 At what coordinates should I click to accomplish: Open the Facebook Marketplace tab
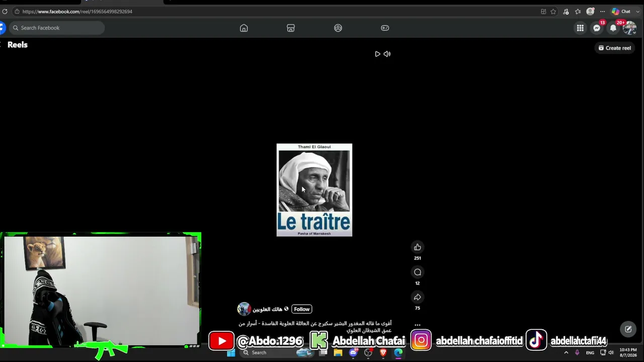[291, 28]
